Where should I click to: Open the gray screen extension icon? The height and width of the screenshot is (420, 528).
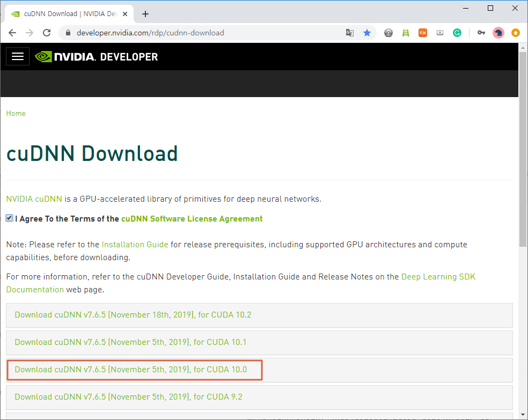(440, 33)
